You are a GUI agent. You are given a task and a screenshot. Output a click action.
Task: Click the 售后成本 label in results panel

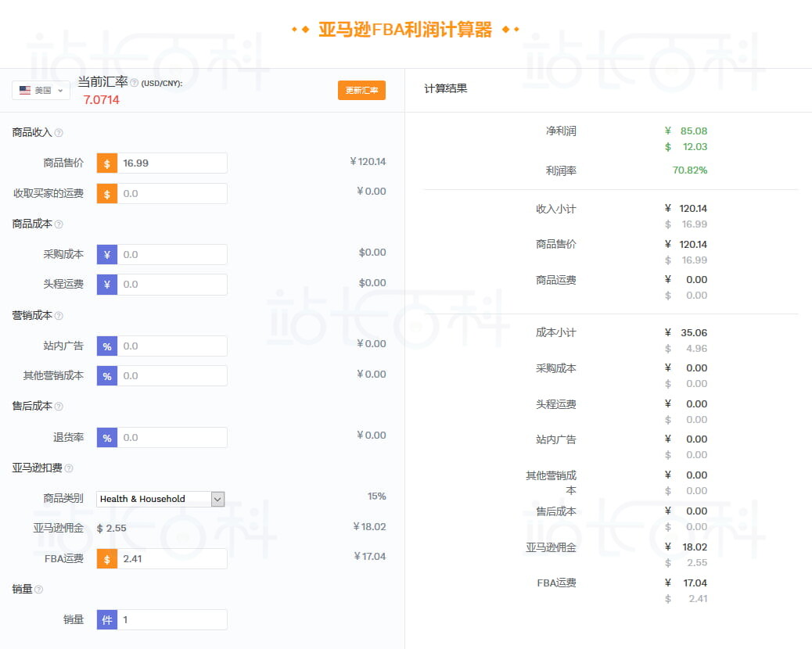click(x=555, y=512)
